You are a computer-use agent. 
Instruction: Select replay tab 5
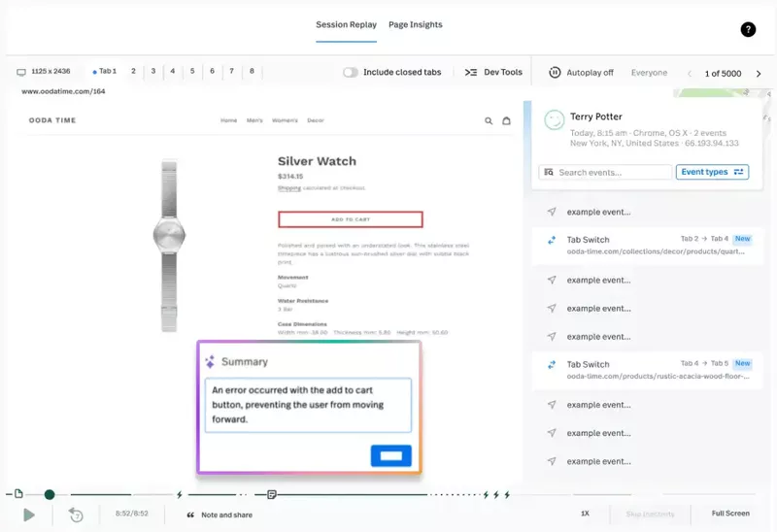[x=192, y=71]
